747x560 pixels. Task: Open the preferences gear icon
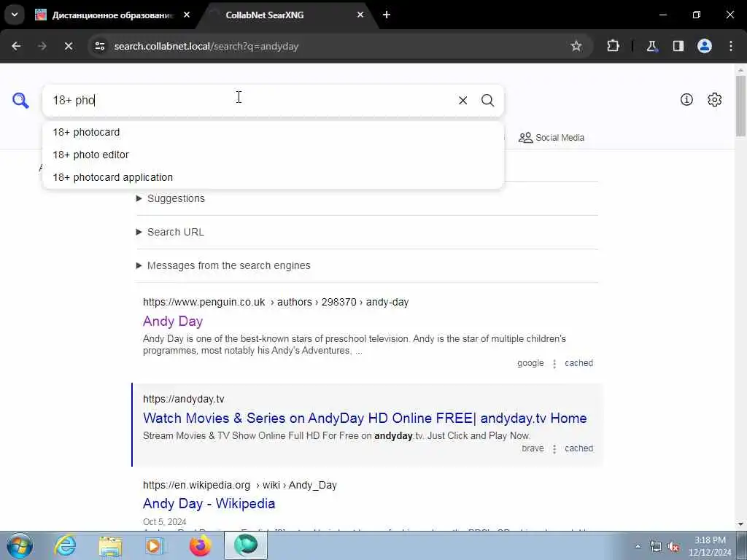pos(715,99)
